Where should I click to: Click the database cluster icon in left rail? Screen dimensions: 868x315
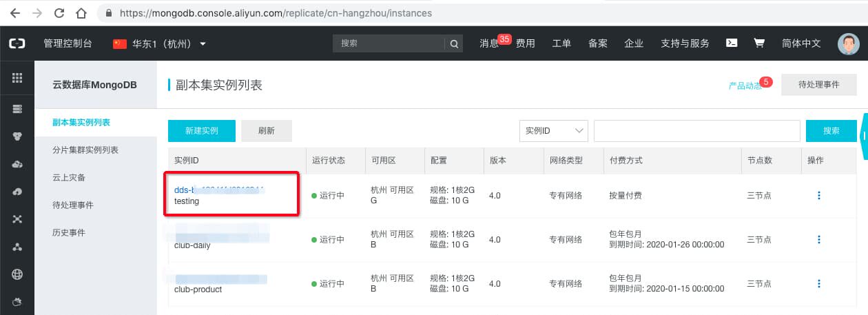click(x=17, y=136)
